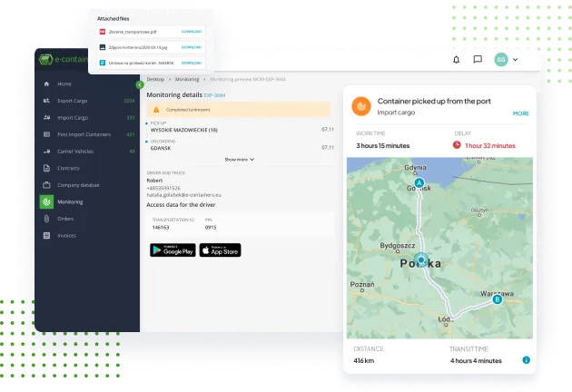Click the Orders paperclip icon
Screen dimensions: 572x392
tap(46, 219)
